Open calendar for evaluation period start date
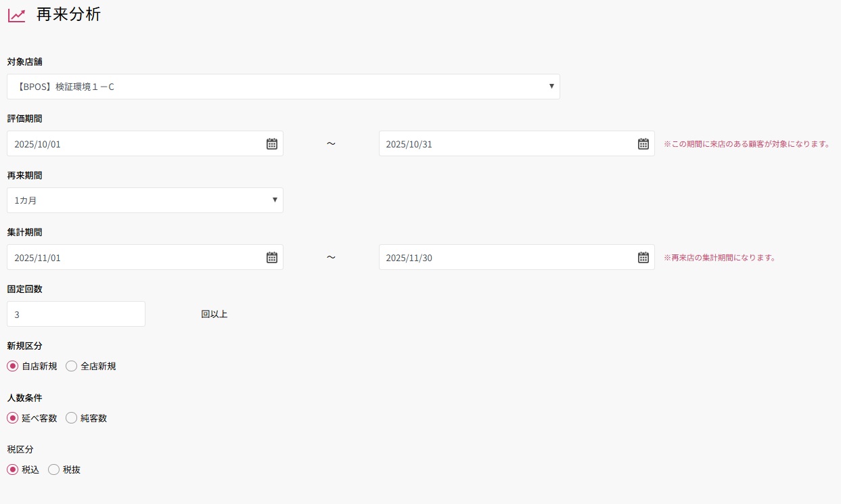Screen dimensions: 841x504 [272, 143]
